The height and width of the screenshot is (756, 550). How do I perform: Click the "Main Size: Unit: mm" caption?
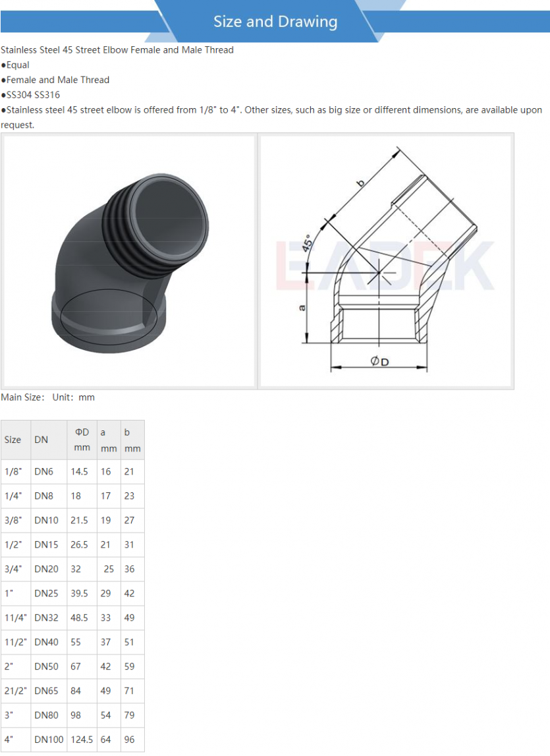[x=47, y=397]
